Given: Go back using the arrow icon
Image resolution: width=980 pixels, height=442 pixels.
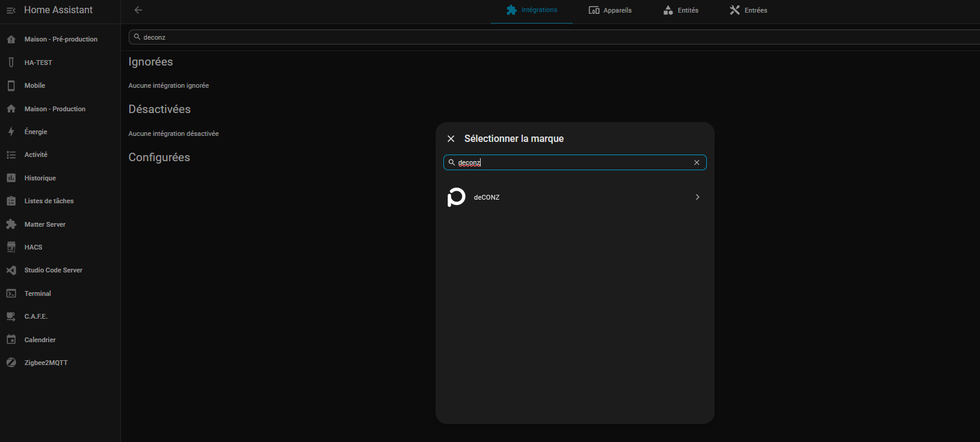Looking at the screenshot, I should (x=138, y=10).
